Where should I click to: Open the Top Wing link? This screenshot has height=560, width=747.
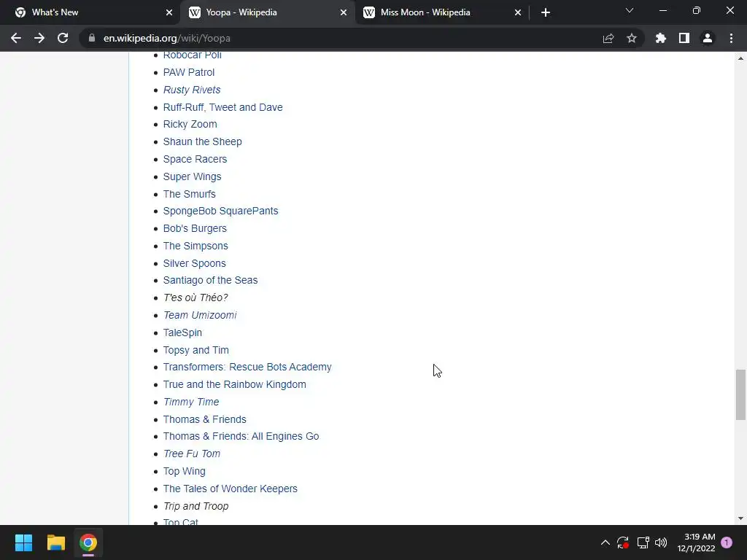coord(184,472)
